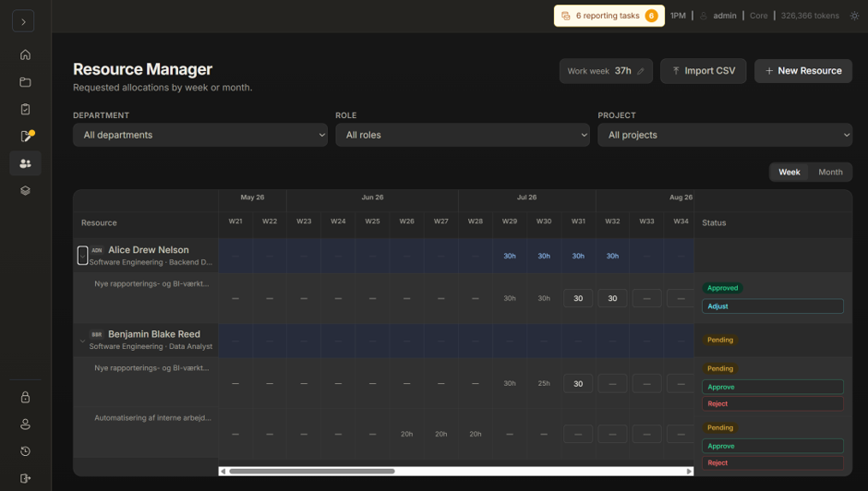Click the Jul 26 month header
868x491 pixels.
coord(526,198)
